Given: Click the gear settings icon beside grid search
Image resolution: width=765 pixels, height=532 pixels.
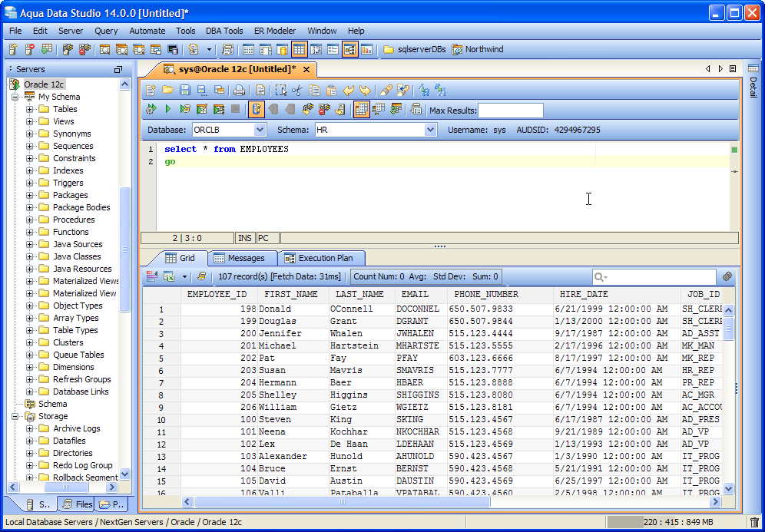Looking at the screenshot, I should [727, 276].
